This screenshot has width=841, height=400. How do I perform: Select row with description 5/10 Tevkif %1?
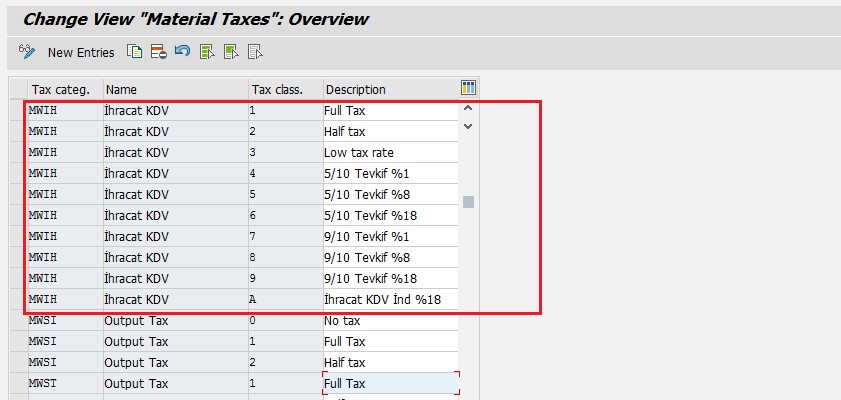[17, 173]
